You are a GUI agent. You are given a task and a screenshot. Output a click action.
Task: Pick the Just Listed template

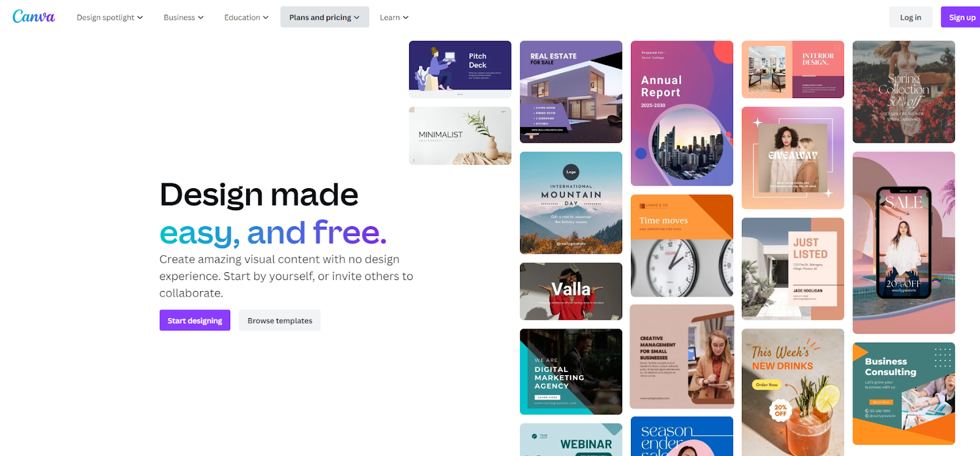[793, 269]
